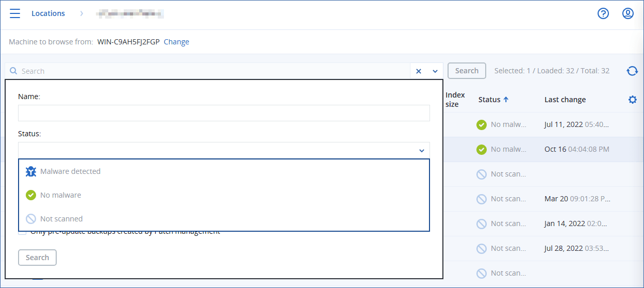Open the Status dropdown field

point(224,150)
